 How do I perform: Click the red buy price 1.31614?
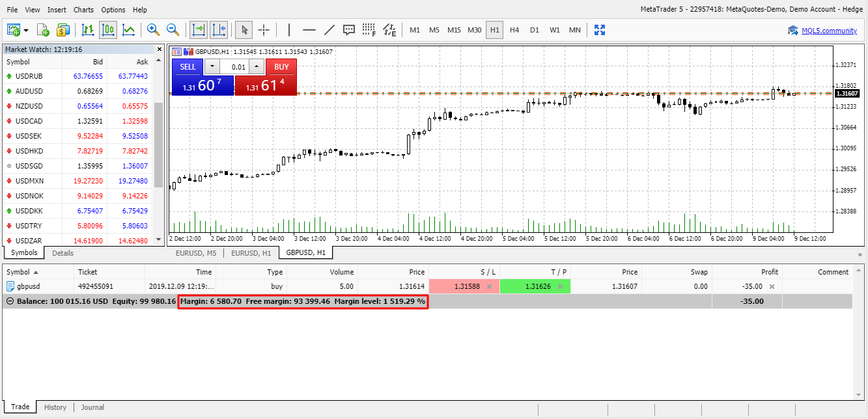pyautogui.click(x=266, y=85)
